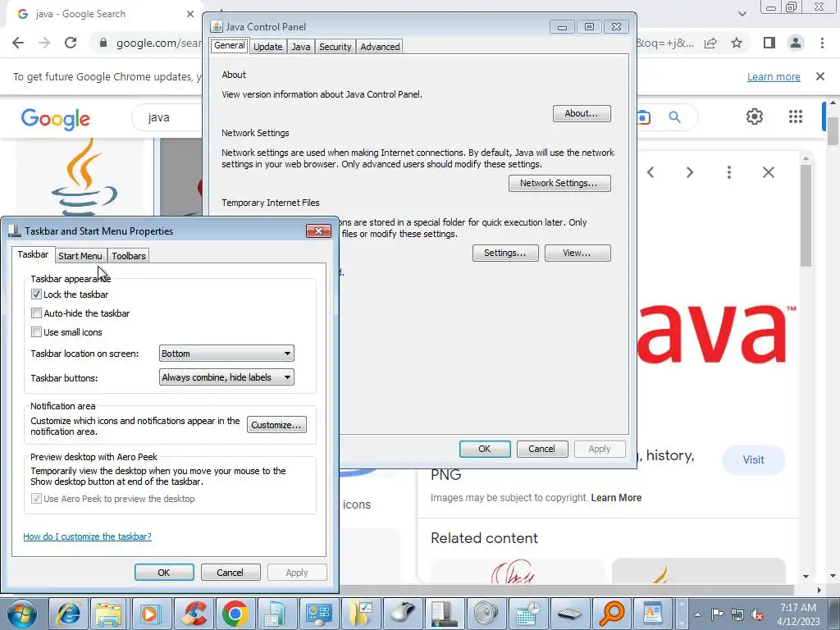Screen dimensions: 840x630
Task: Show previous image in the preview panel
Action: 651,172
